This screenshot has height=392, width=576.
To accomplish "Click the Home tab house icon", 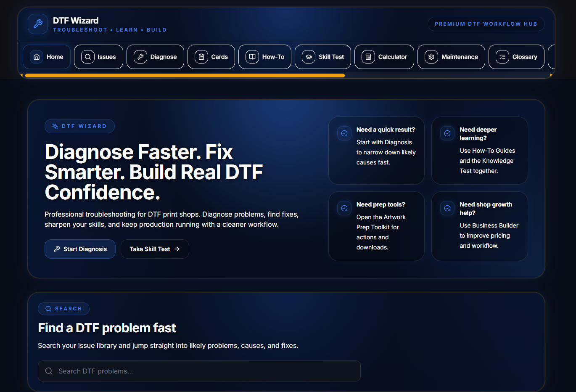I will [37, 57].
